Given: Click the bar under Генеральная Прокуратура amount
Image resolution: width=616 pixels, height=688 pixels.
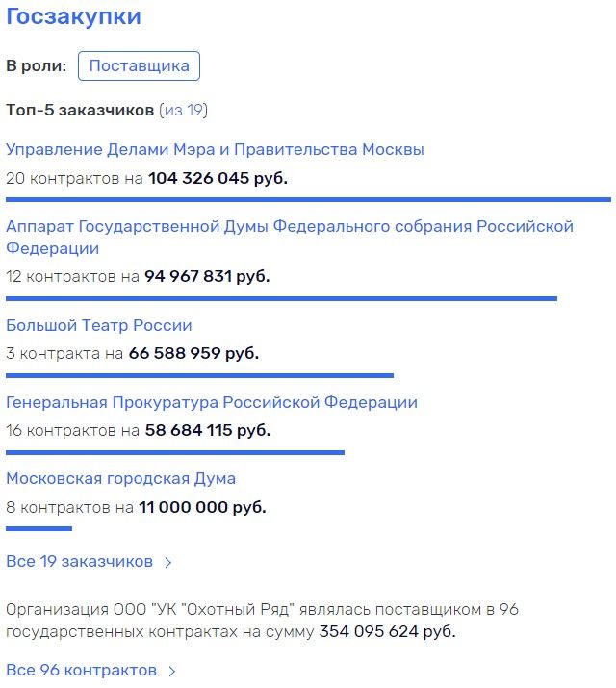Looking at the screenshot, I should [x=175, y=452].
